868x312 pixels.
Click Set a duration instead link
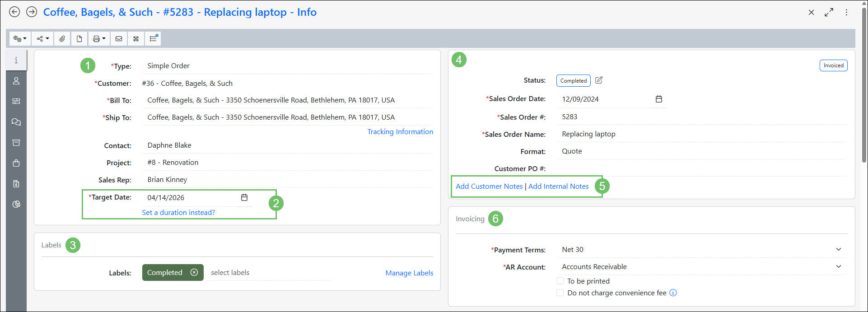[178, 213]
